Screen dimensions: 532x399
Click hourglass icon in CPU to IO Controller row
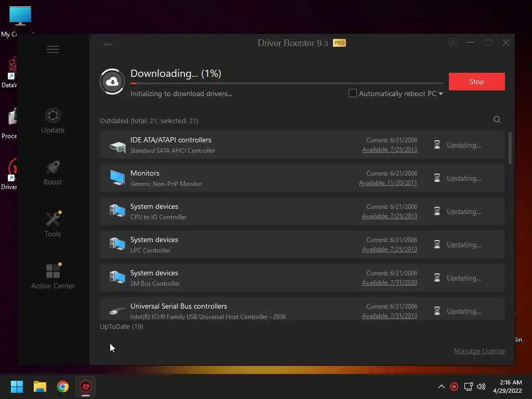point(437,211)
